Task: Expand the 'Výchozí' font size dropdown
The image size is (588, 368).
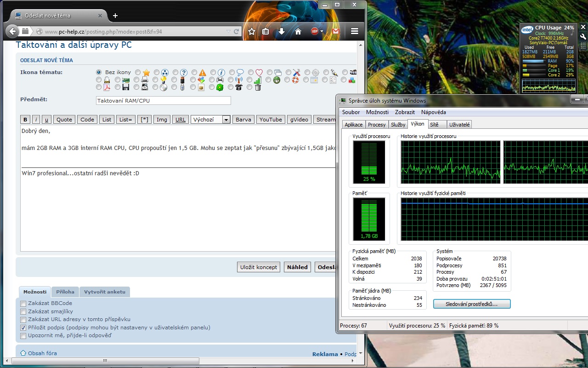Action: click(x=226, y=120)
